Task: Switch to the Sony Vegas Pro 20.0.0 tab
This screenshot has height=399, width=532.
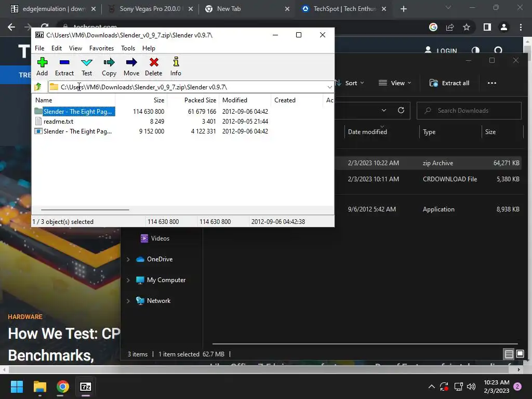Action: [x=150, y=9]
